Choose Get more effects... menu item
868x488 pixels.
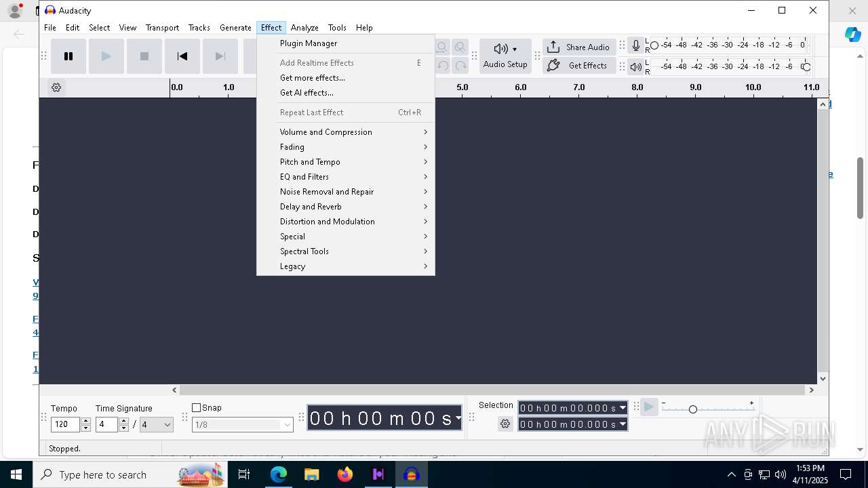346,78
